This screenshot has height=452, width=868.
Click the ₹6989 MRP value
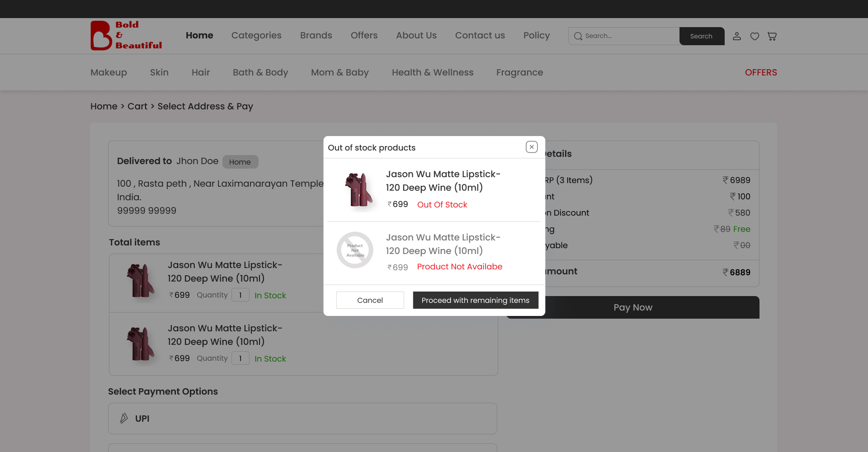point(736,180)
